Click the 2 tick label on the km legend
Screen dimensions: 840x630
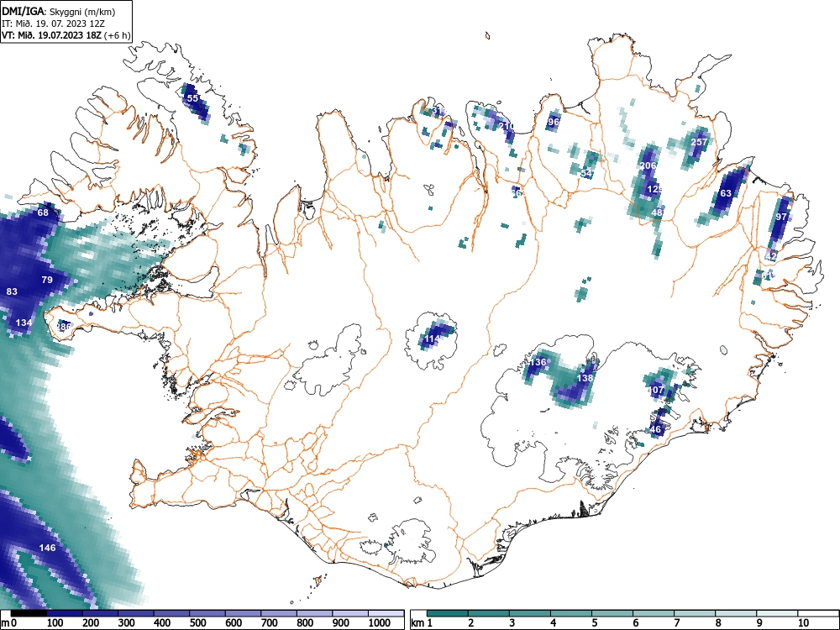click(x=470, y=623)
